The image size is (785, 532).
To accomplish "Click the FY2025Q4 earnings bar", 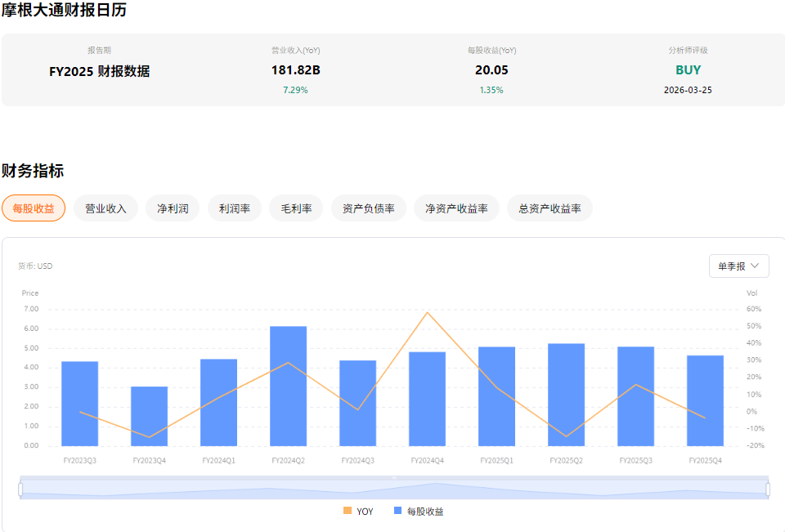I will 705,400.
